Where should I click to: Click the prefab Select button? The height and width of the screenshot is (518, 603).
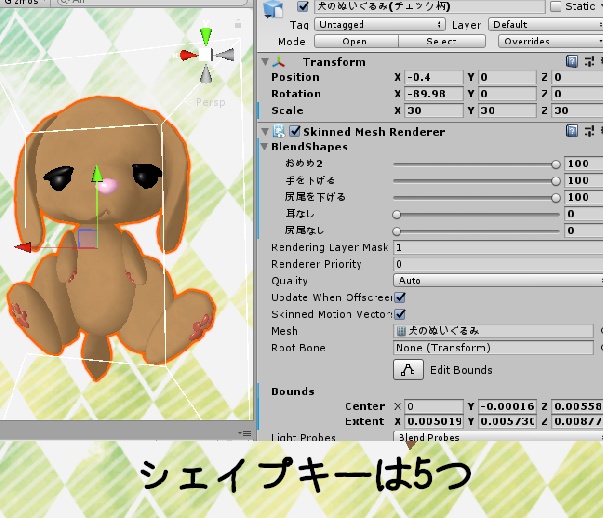pyautogui.click(x=442, y=41)
